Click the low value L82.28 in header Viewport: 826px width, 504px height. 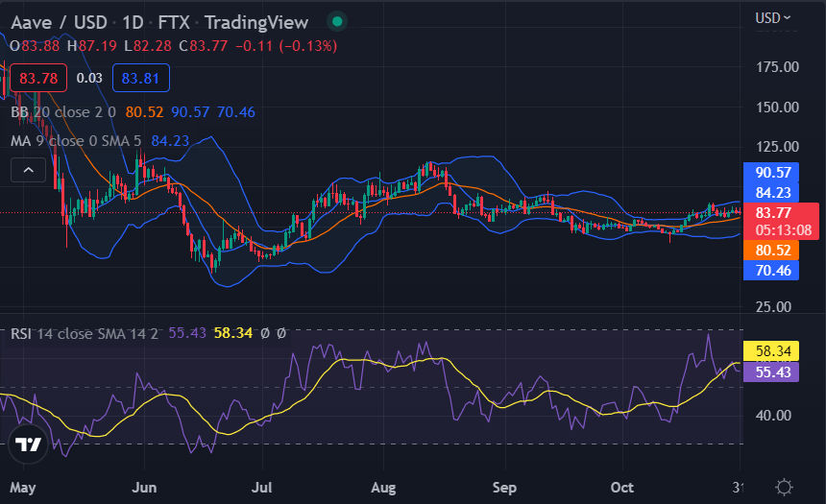(148, 46)
